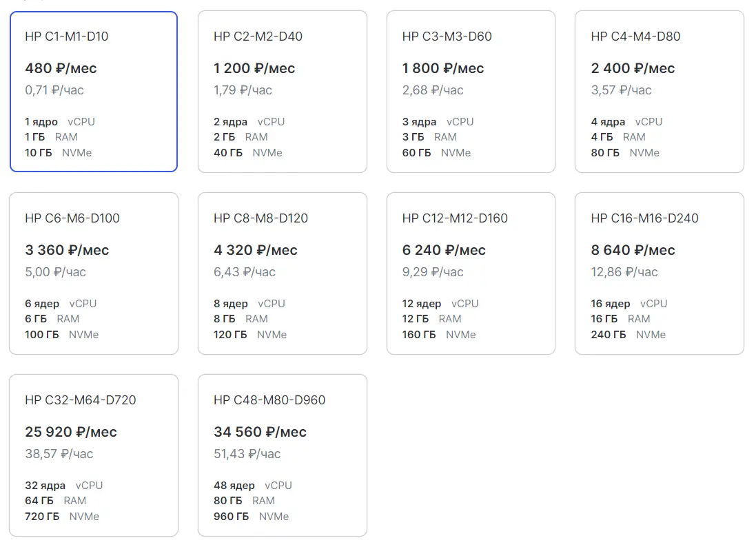Select the HP C1-M1-D10 plan card
This screenshot has height=549, width=756.
[x=93, y=91]
